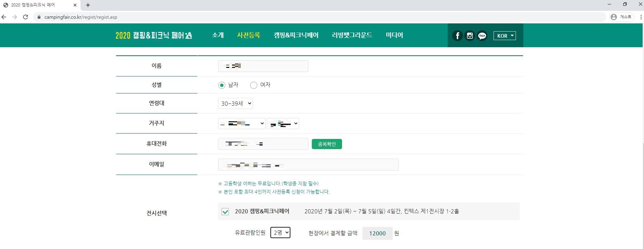Image resolution: width=644 pixels, height=249 pixels.
Task: Open the second 거주지 district dropdown
Action: click(283, 124)
